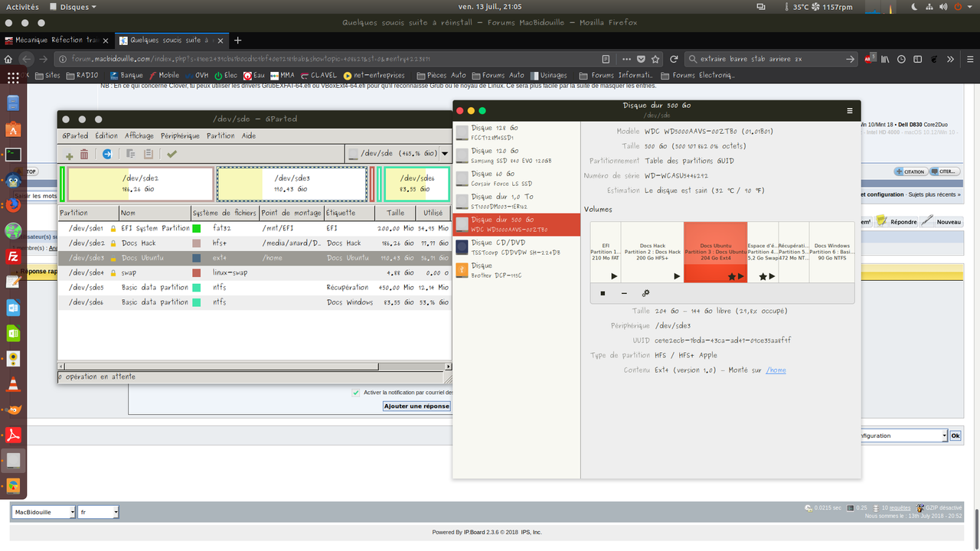Click GParted's delete partition trash icon

tap(84, 155)
